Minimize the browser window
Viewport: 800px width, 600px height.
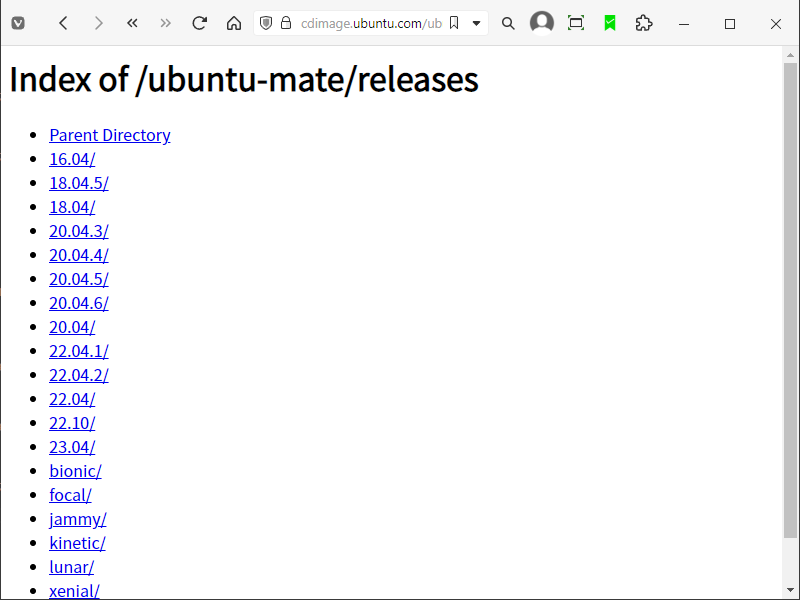tap(684, 24)
